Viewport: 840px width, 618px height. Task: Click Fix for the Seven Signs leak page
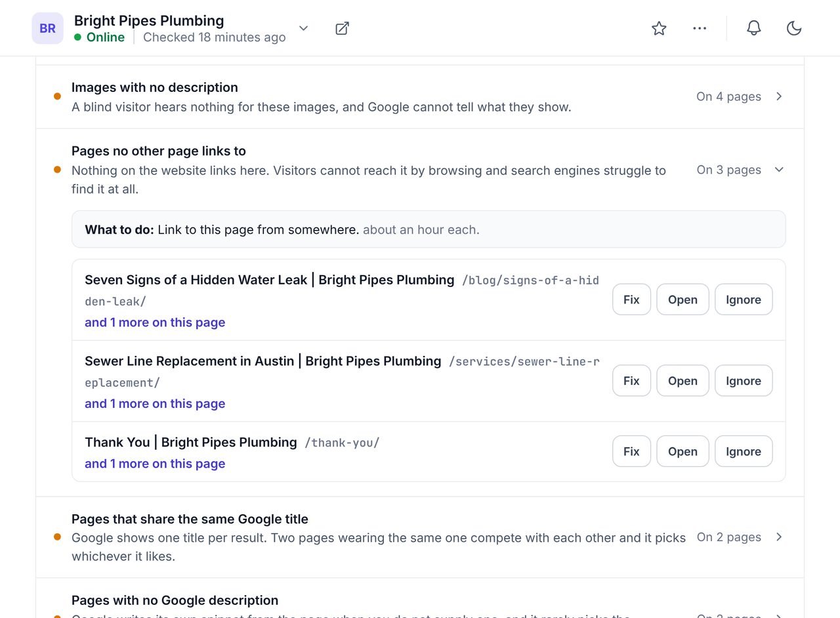coord(631,299)
